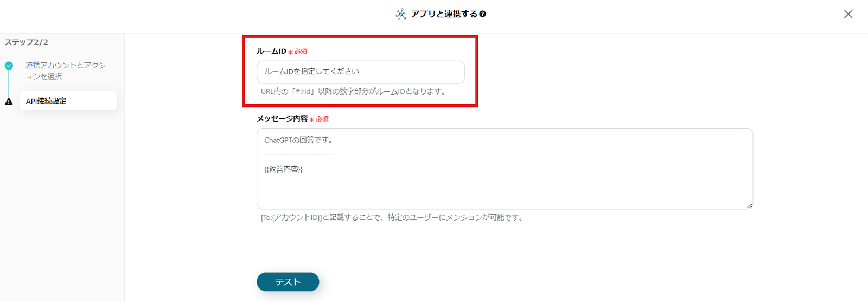Open the 連携アカウントとアクションを選択 step
868x302 pixels.
tap(66, 71)
